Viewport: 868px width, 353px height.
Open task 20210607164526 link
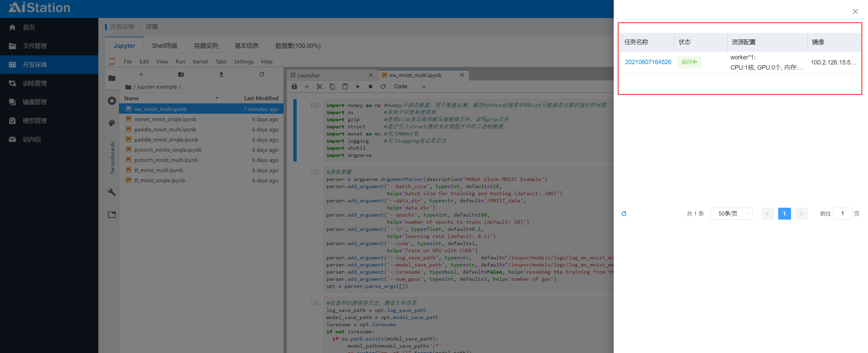[648, 62]
